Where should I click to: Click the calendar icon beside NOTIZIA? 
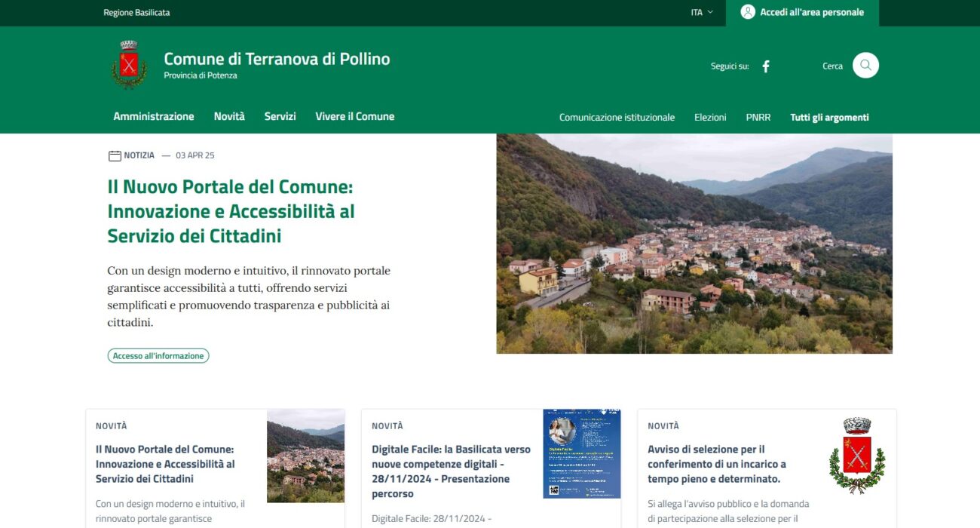tap(115, 155)
